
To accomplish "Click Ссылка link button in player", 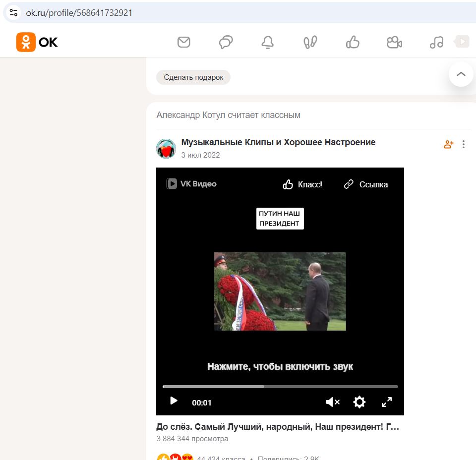I will [x=366, y=184].
